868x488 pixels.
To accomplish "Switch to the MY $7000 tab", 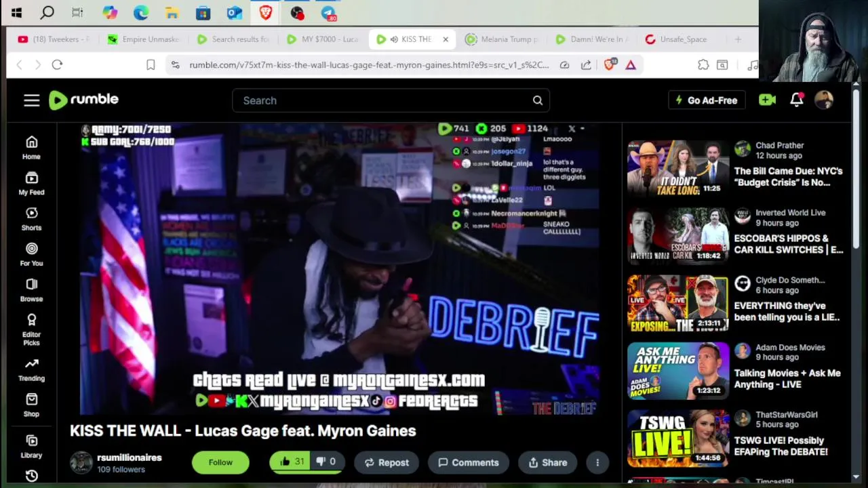I will (322, 39).
